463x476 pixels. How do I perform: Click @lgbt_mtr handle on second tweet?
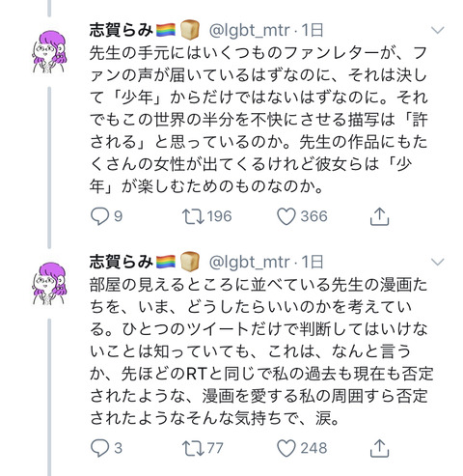tap(249, 263)
